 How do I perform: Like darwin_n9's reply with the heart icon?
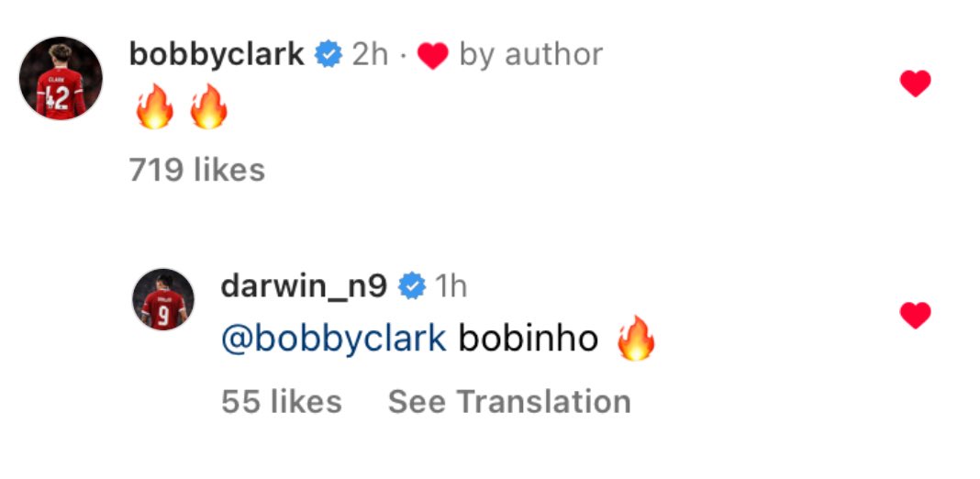tap(915, 315)
